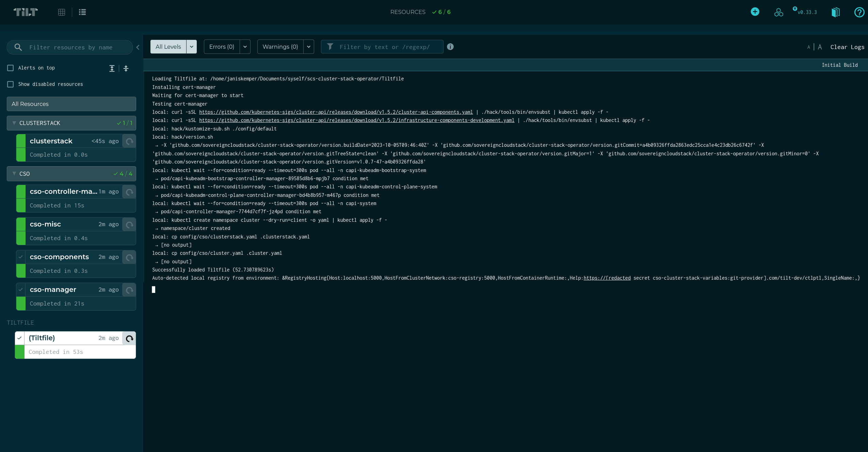Click the info icon beside log filter
This screenshot has height=452, width=868.
tap(450, 47)
